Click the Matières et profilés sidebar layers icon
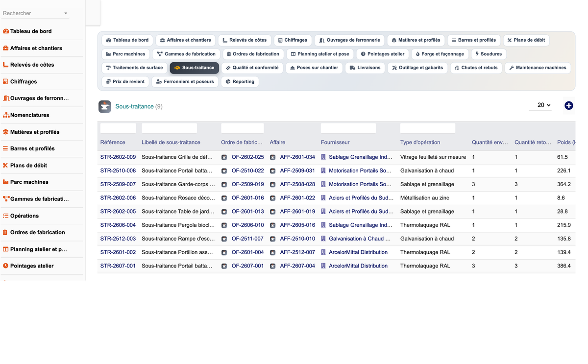Image resolution: width=588 pixels, height=364 pixels. 6,132
